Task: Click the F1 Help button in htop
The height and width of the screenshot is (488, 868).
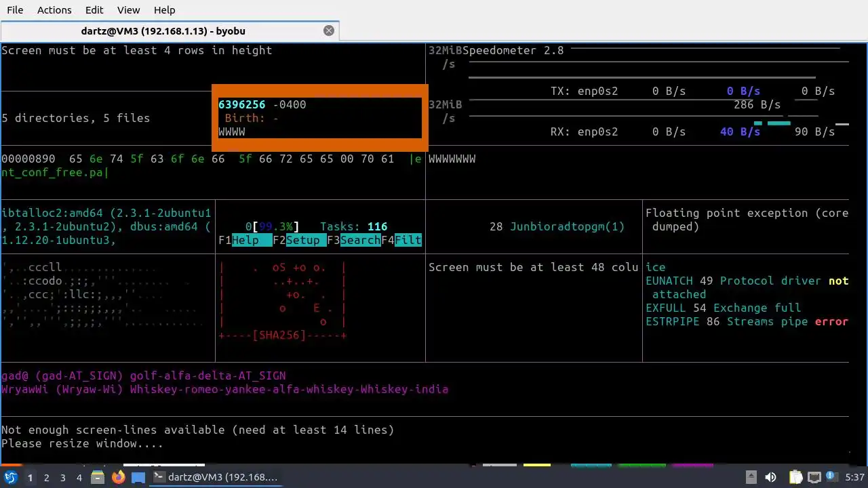Action: [245, 240]
